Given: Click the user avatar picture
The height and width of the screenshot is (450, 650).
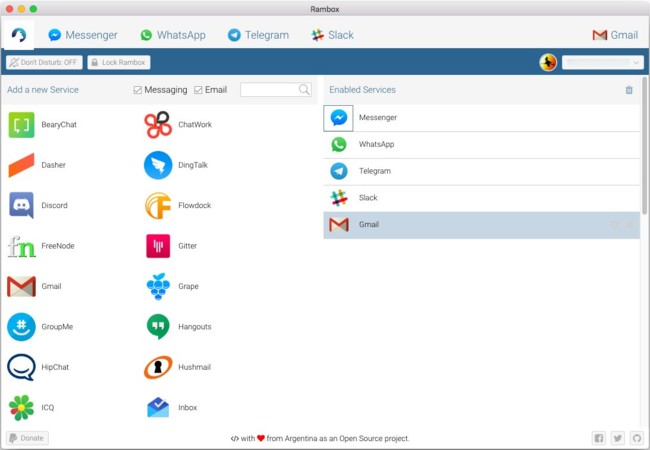Looking at the screenshot, I should click(548, 63).
